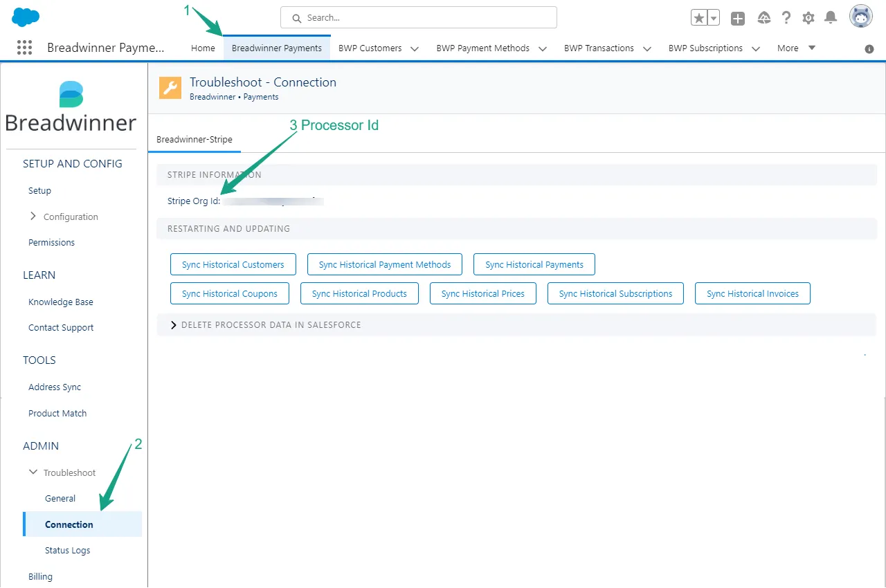Screen dimensions: 886x588
Task: Expand the BWP Subscriptions dropdown chevron
Action: [756, 48]
